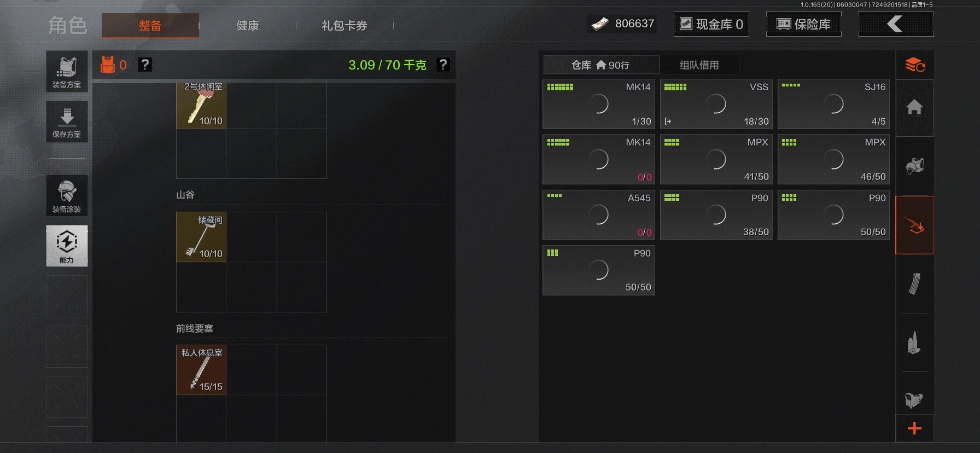980x453 pixels.
Task: Select the home category filter
Action: 914,108
